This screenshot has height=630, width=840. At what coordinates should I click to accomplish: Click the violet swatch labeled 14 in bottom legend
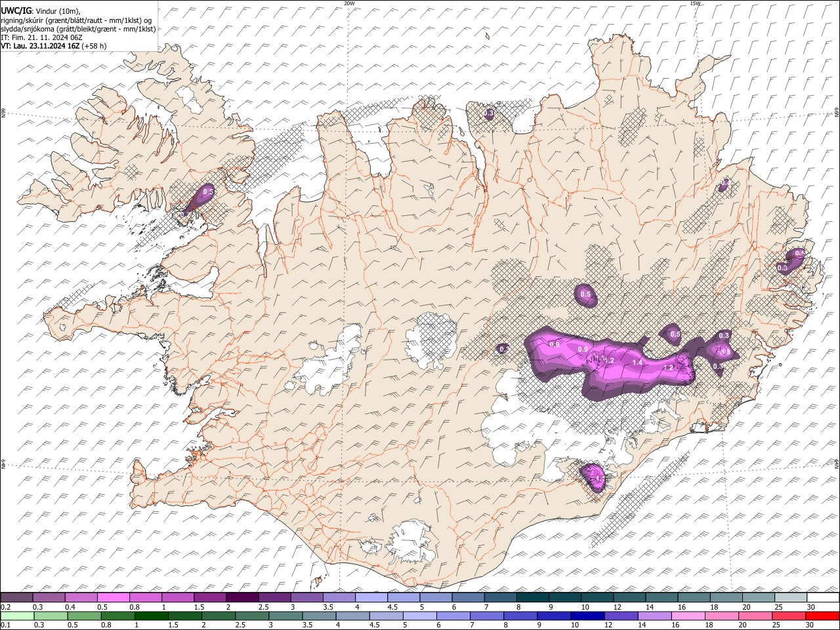tap(654, 616)
